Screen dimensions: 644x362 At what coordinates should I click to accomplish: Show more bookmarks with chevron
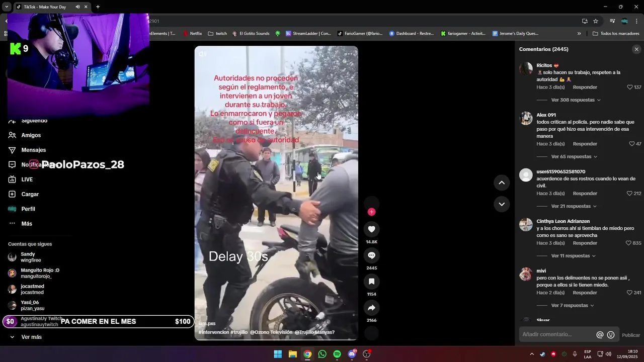tap(579, 34)
